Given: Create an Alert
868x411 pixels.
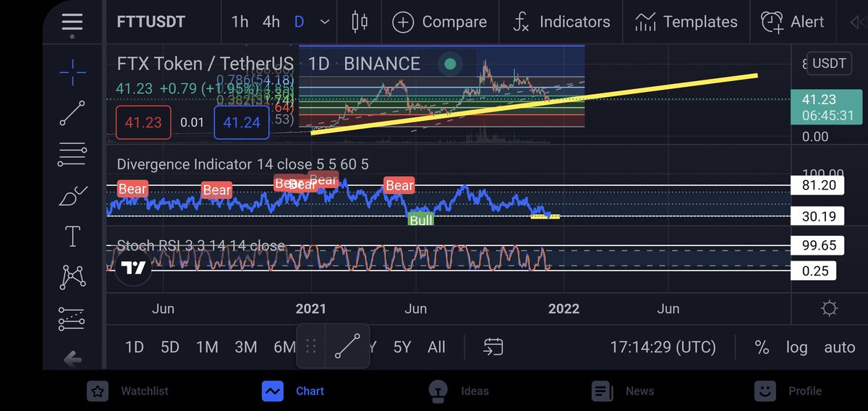Looking at the screenshot, I should [792, 22].
